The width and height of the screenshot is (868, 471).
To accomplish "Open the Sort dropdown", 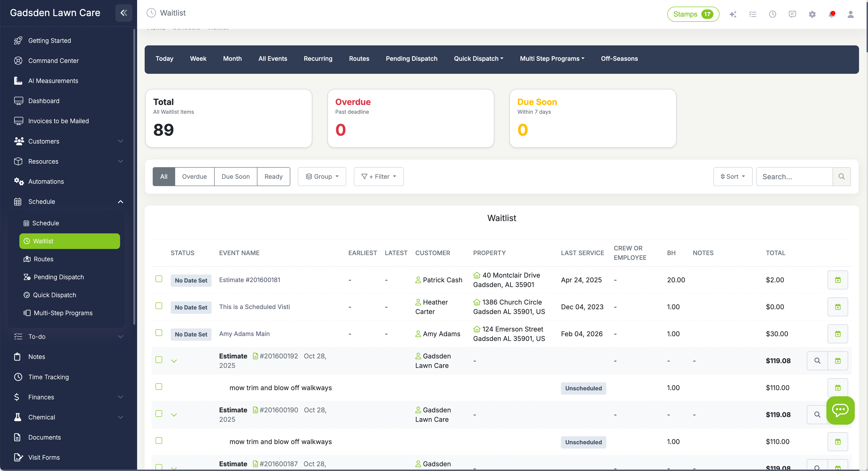I will pyautogui.click(x=733, y=176).
